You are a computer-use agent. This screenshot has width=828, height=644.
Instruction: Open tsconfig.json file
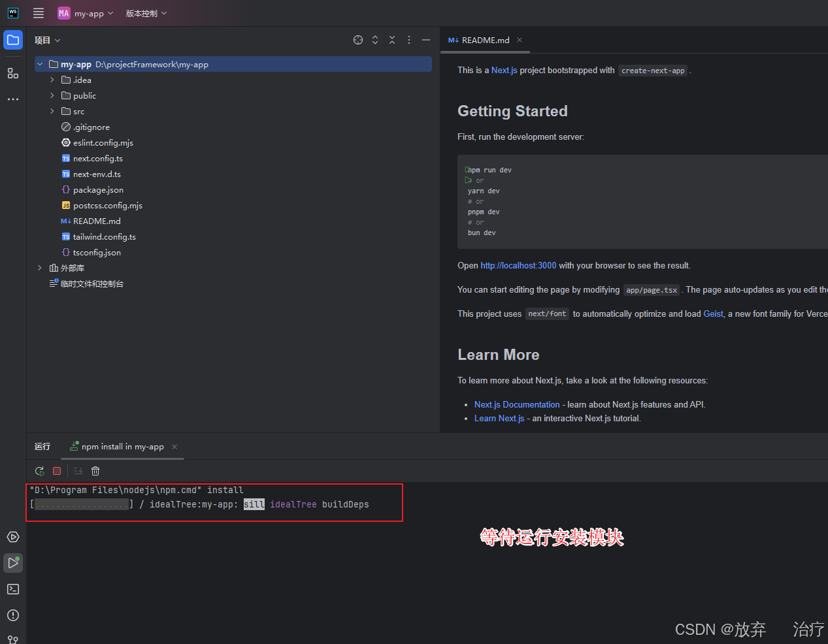(x=97, y=253)
